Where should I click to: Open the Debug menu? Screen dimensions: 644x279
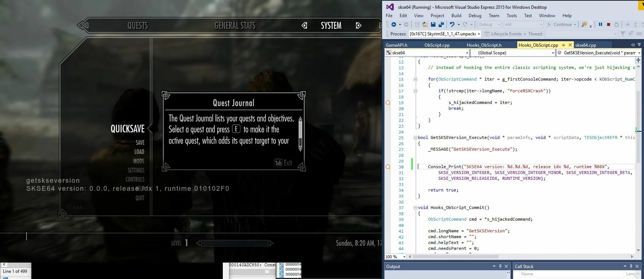tap(475, 16)
